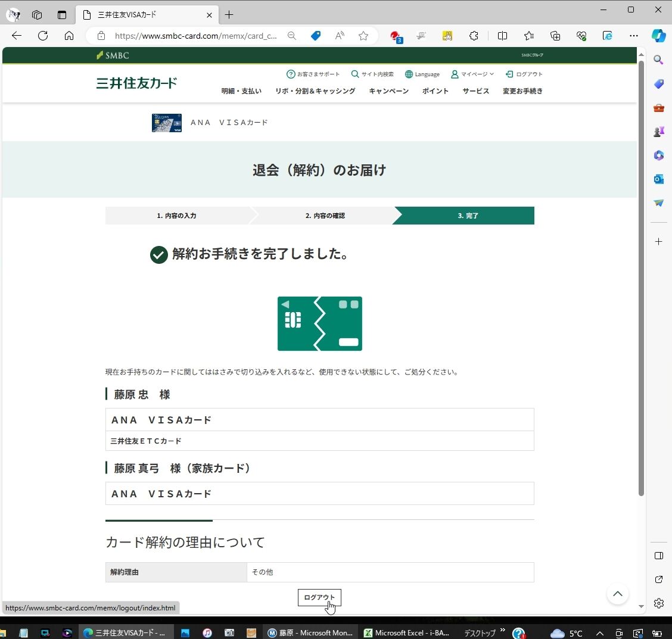Click the address bar URL

pos(195,36)
